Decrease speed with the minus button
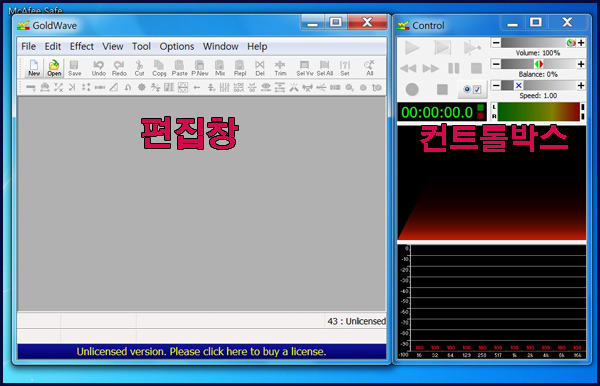This screenshot has height=386, width=600. [496, 85]
